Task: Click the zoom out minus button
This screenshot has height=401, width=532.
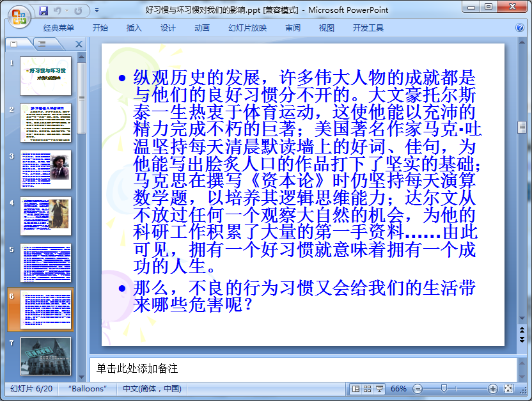Action: click(418, 389)
